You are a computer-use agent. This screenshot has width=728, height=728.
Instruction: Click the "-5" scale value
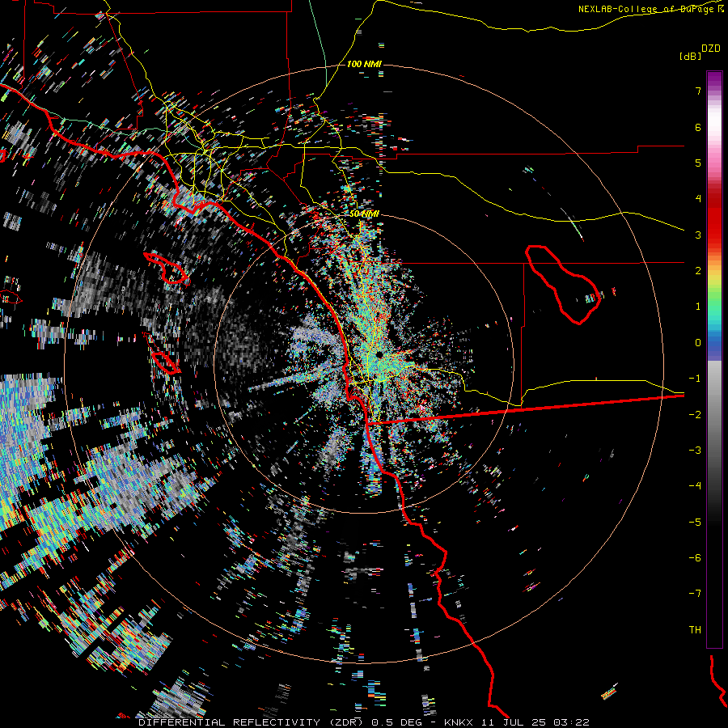pos(695,523)
